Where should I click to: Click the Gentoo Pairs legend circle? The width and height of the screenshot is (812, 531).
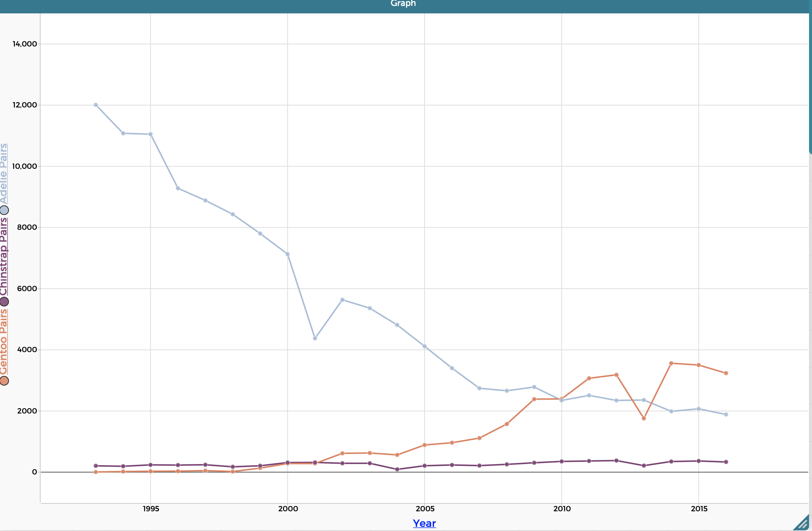coord(4,381)
